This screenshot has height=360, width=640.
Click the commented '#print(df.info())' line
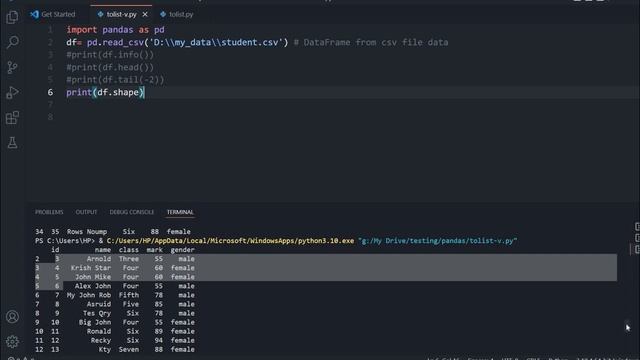point(110,55)
